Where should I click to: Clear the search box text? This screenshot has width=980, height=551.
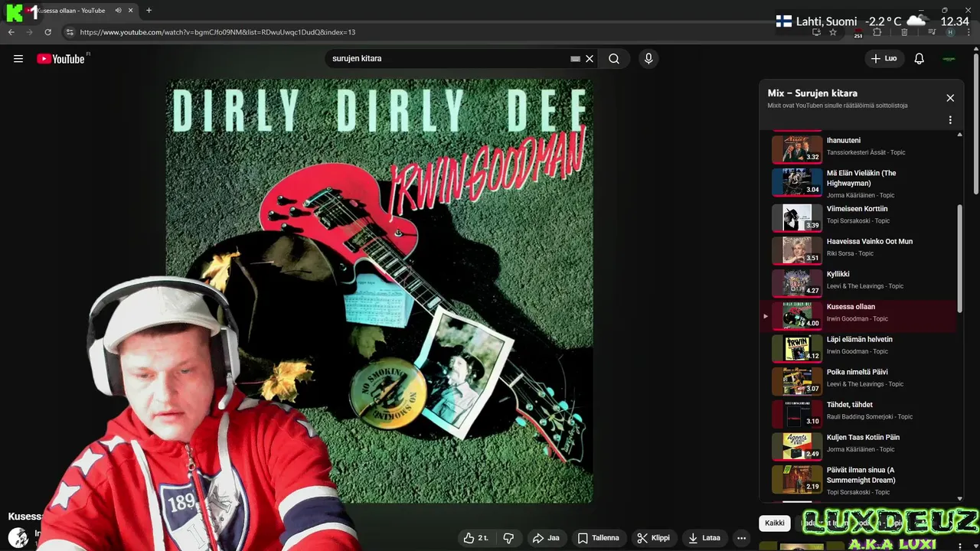click(590, 58)
